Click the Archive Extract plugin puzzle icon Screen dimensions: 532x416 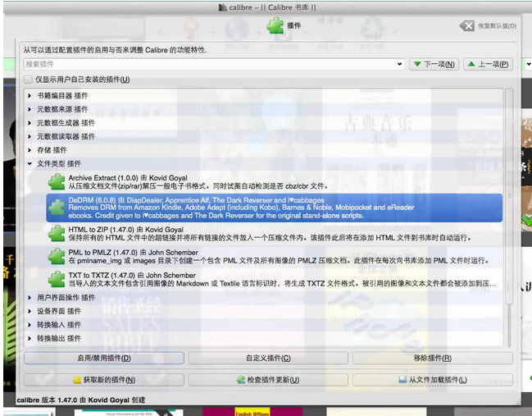point(57,181)
